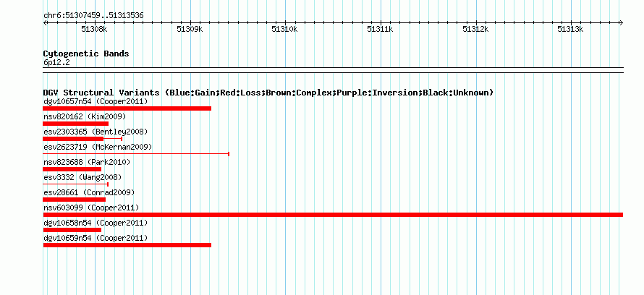Open esv28661 (Conrad2009) variant label
The image size is (644, 295).
89,192
